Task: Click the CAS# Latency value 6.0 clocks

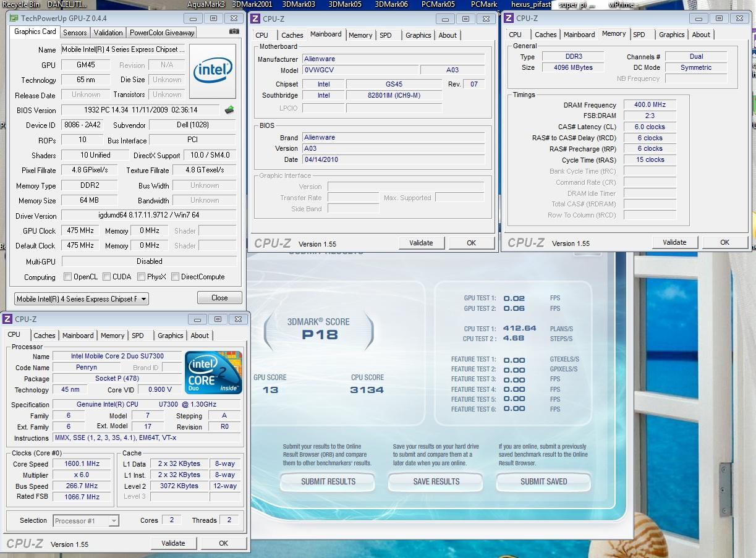Action: pyautogui.click(x=650, y=127)
